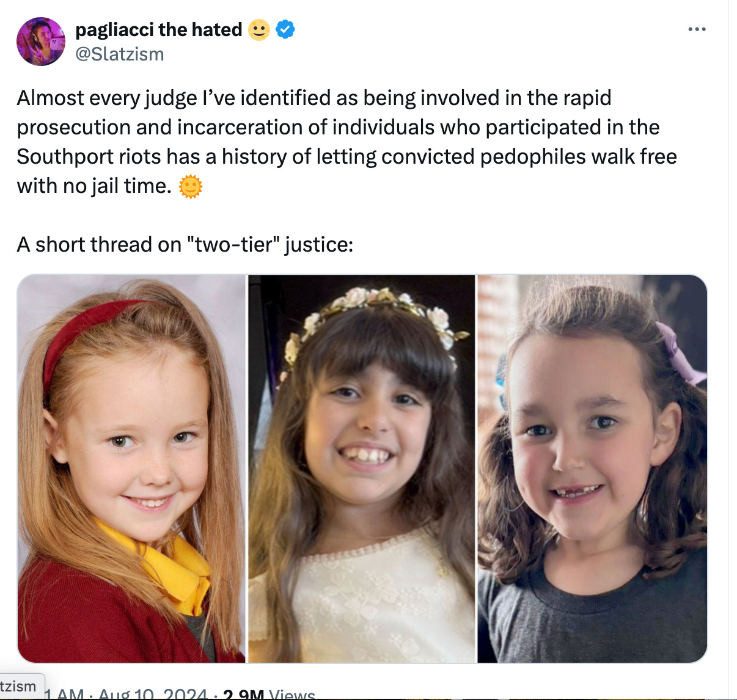Click the sun emoji after "jail time."
The height and width of the screenshot is (700, 737).
190,186
